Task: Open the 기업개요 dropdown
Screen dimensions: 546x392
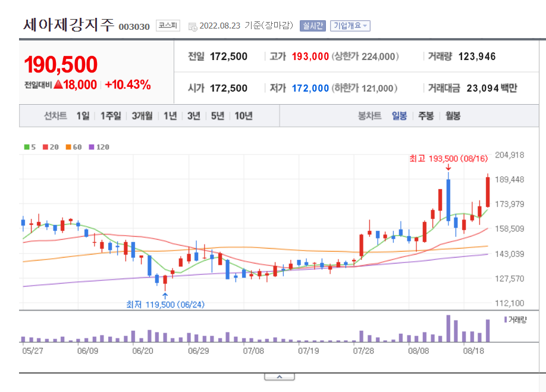Action: 350,26
